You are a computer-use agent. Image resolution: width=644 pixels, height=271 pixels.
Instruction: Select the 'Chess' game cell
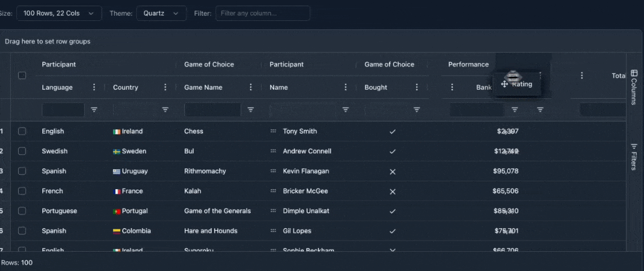(x=193, y=132)
